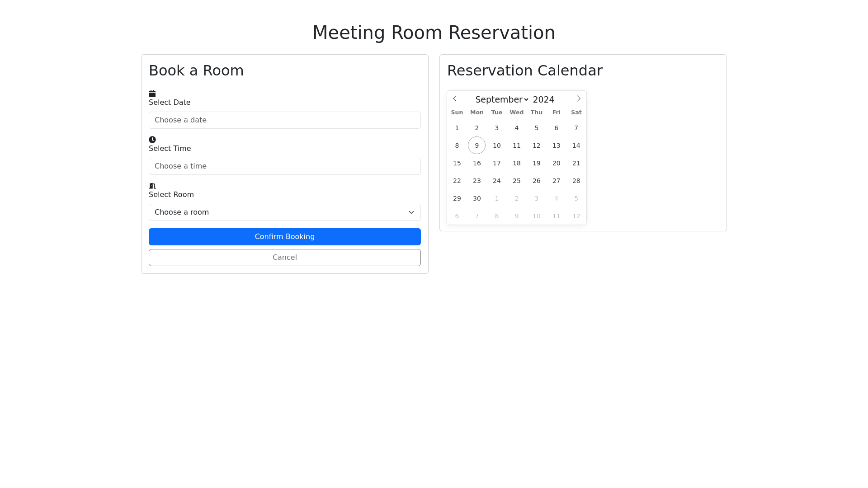The height and width of the screenshot is (488, 868).
Task: Choose September 30 on the calendar
Action: (x=476, y=198)
